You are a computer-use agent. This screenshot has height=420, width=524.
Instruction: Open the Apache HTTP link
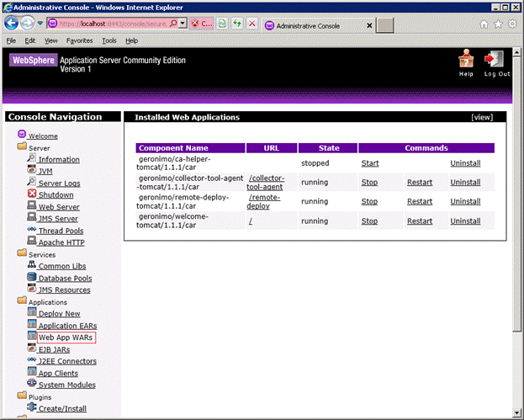point(61,242)
